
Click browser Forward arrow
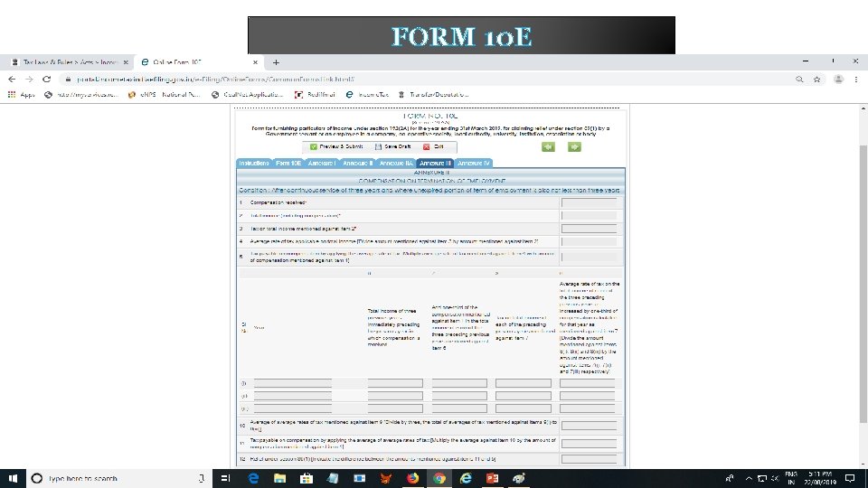[29, 80]
